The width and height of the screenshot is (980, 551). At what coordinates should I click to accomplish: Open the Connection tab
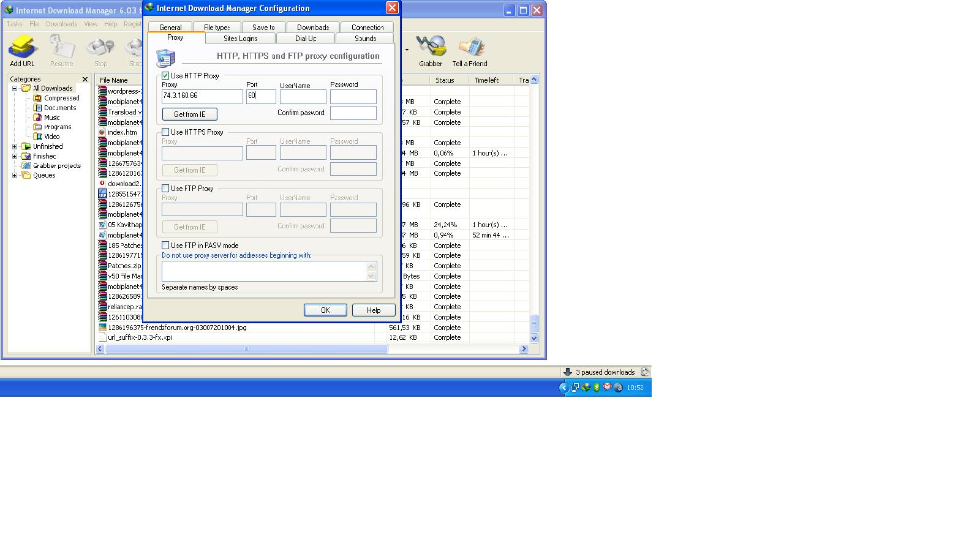click(x=367, y=27)
